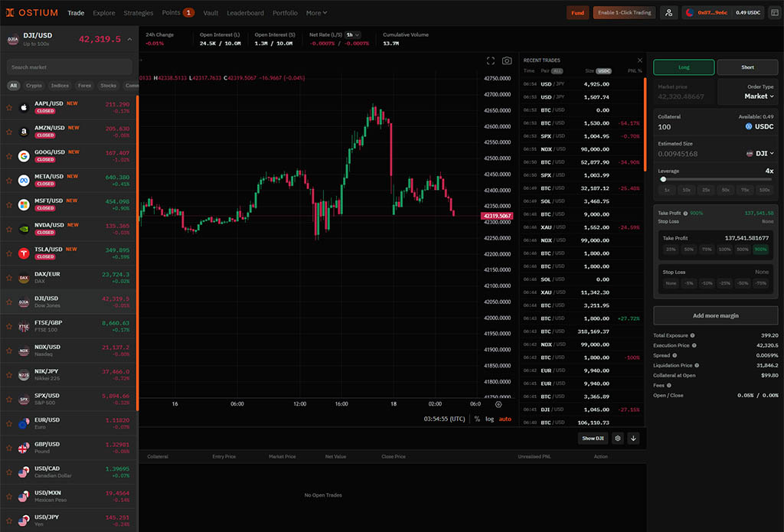This screenshot has height=532, width=784.
Task: Set leverage to 10x preset
Action: click(x=687, y=190)
